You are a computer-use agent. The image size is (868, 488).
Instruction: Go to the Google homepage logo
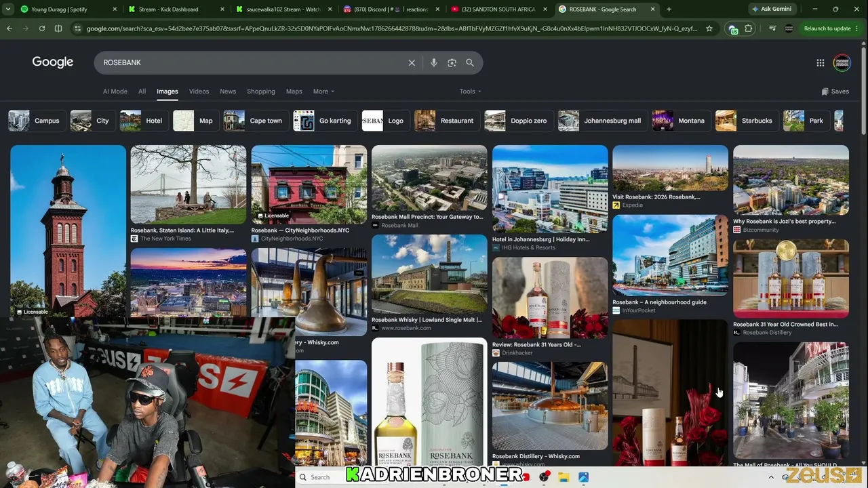(53, 62)
